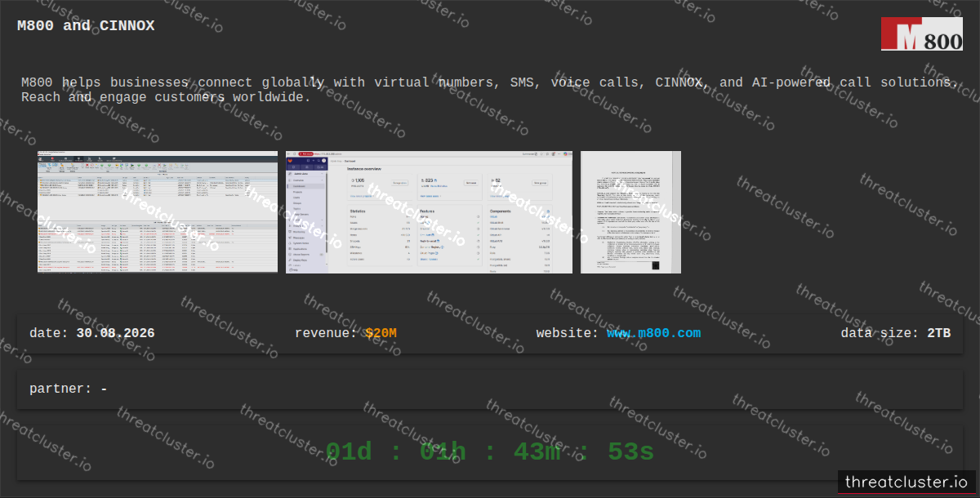Open the first screenshot thumbnail with table rows
Image resolution: width=980 pixels, height=498 pixels.
click(x=158, y=211)
